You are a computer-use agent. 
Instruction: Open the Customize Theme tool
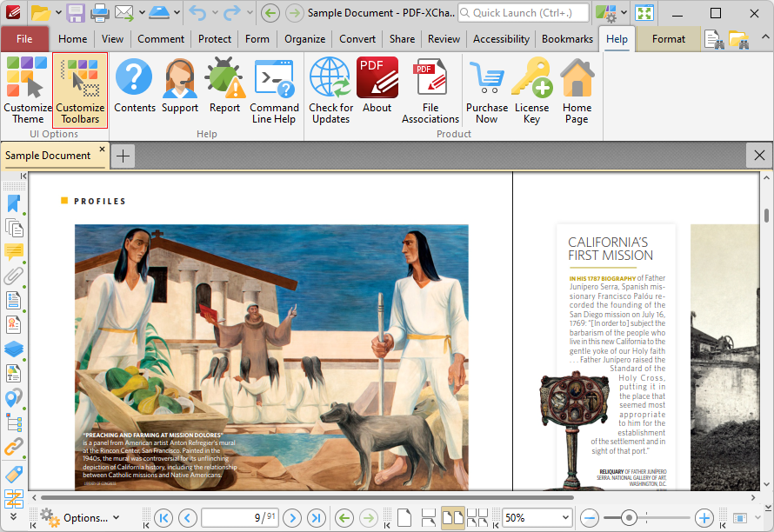pos(28,90)
